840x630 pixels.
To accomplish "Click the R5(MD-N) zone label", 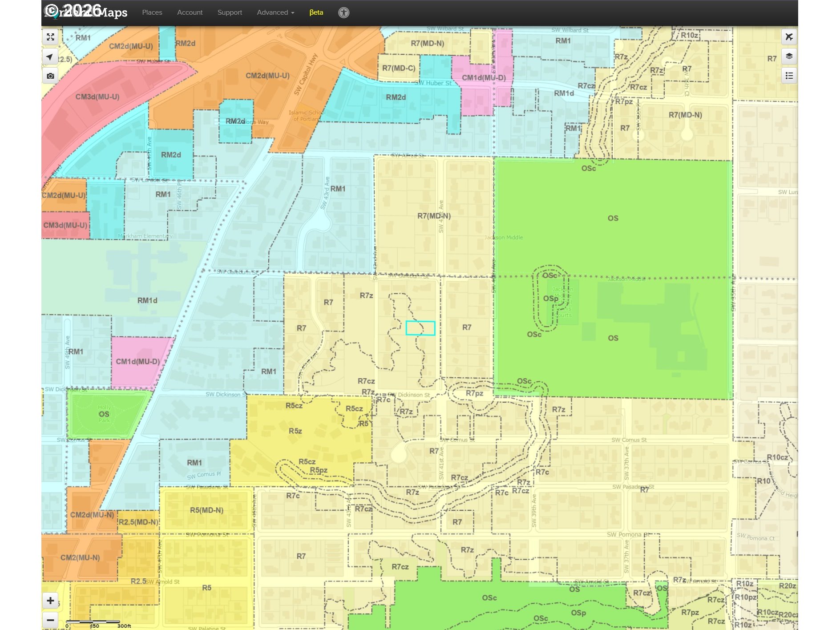I will coord(206,510).
